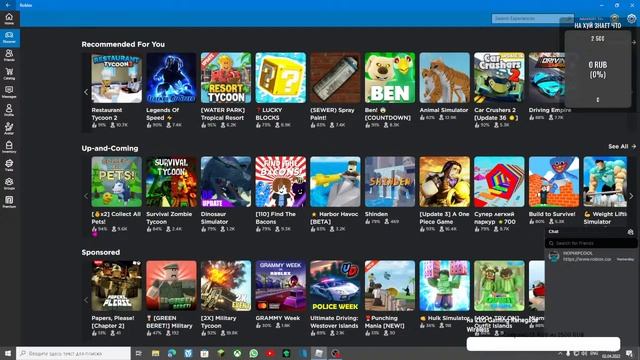640x360 pixels.
Task: Open Microsoft Store on the taskbar
Action: (x=204, y=353)
